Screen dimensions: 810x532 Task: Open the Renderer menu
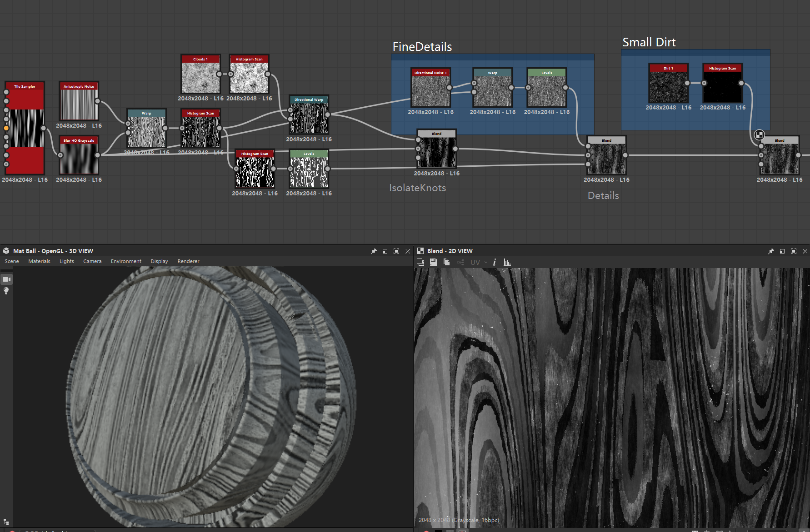pyautogui.click(x=188, y=261)
